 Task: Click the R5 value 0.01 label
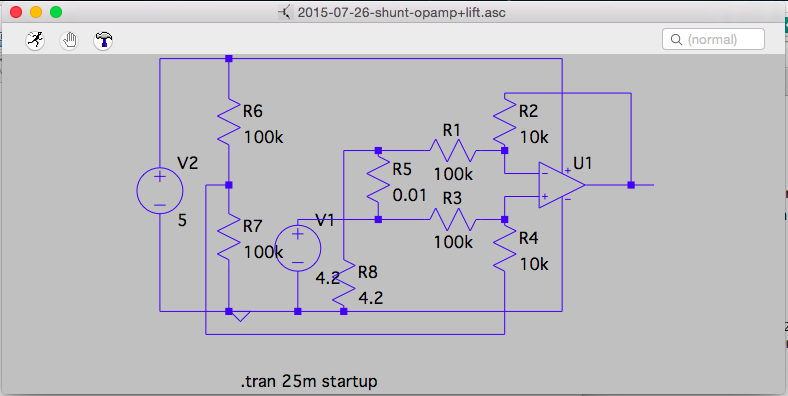point(410,195)
